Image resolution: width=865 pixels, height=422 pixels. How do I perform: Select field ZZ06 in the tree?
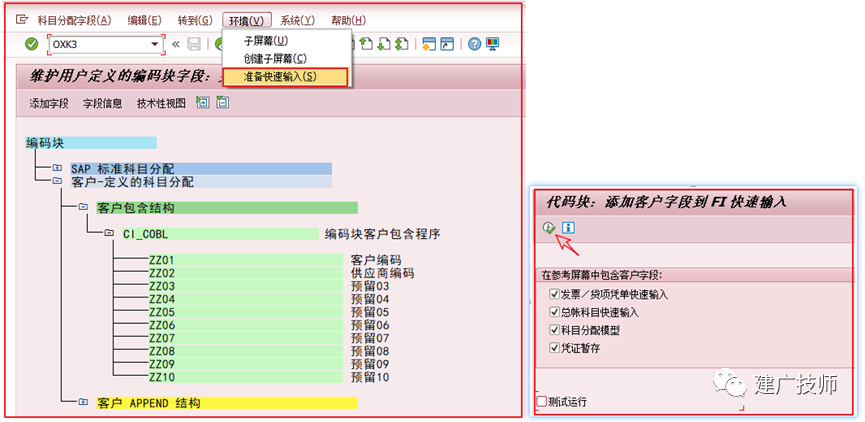245,325
